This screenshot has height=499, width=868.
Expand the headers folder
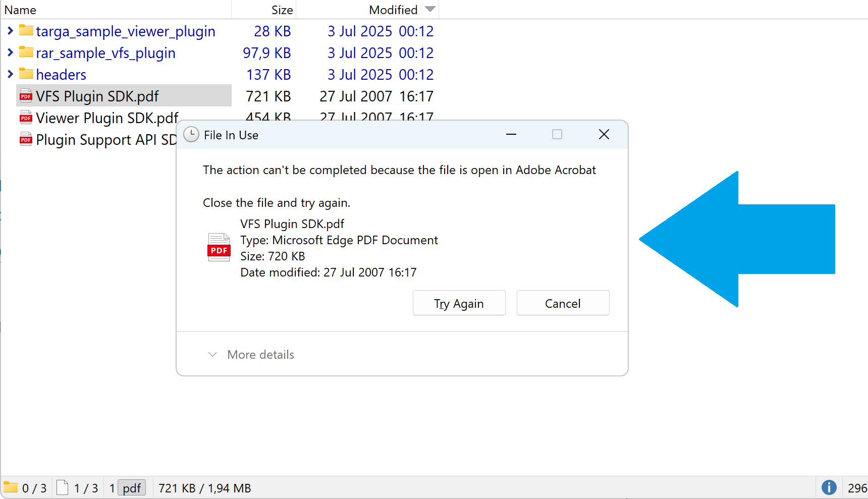coord(10,74)
